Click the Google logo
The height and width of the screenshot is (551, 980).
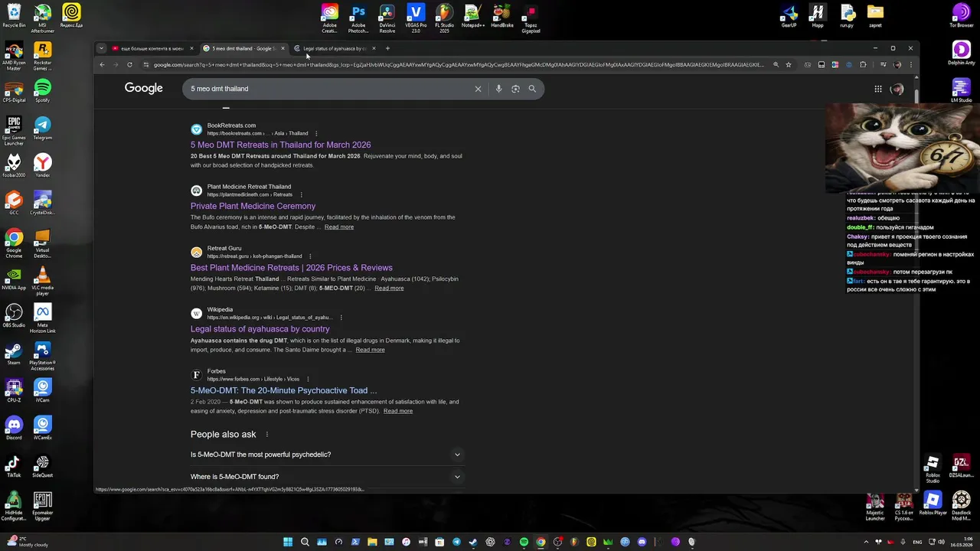(144, 89)
